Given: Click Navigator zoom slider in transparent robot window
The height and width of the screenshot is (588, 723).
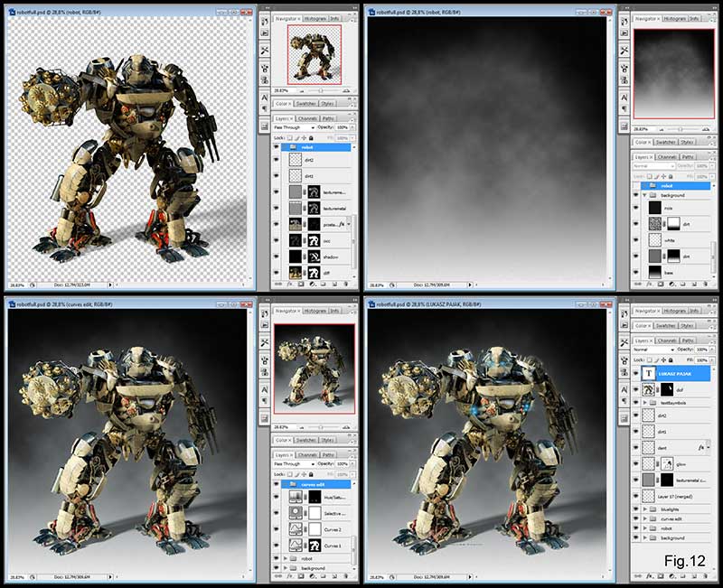Looking at the screenshot, I should [321, 91].
